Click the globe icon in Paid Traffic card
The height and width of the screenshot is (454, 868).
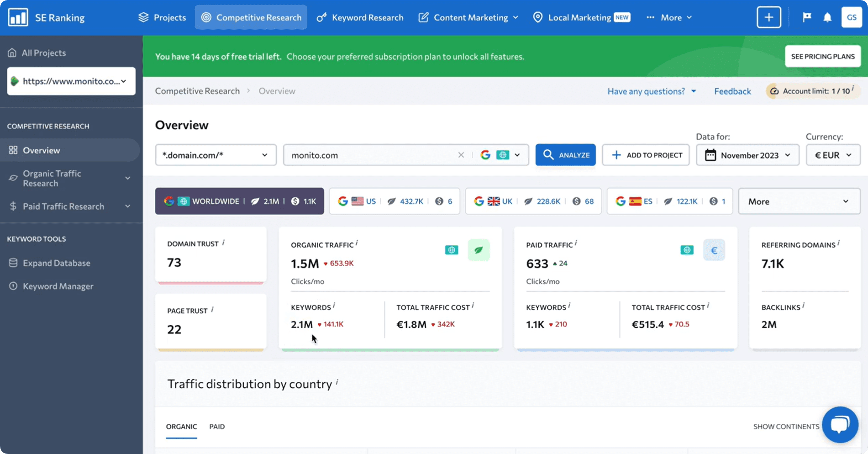tap(687, 250)
